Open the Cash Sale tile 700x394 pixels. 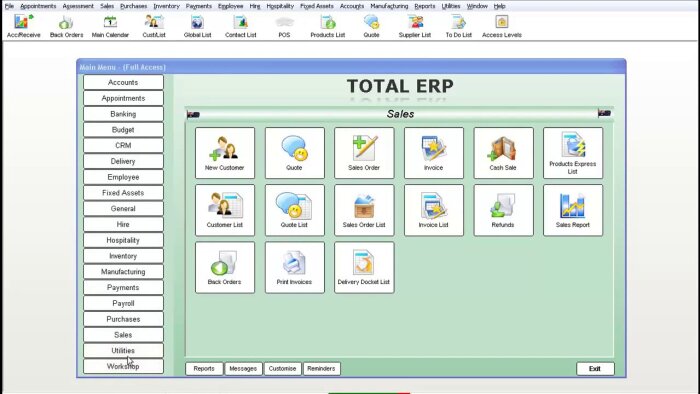(x=504, y=153)
